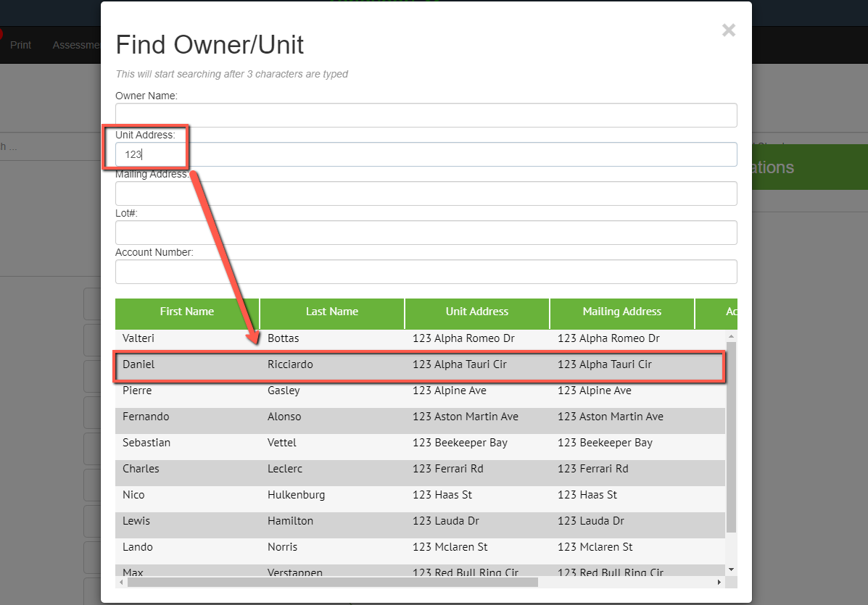The width and height of the screenshot is (868, 605).
Task: Select the Valteri row first name
Action: click(x=139, y=338)
